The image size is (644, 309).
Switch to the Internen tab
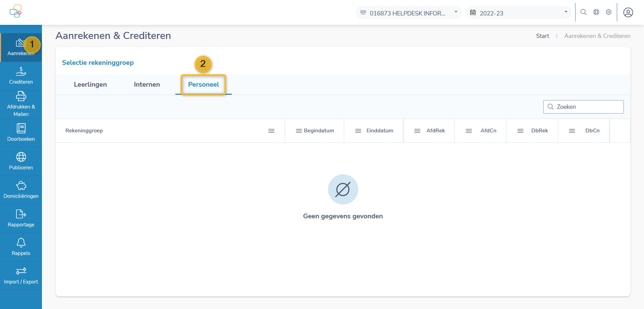[147, 85]
